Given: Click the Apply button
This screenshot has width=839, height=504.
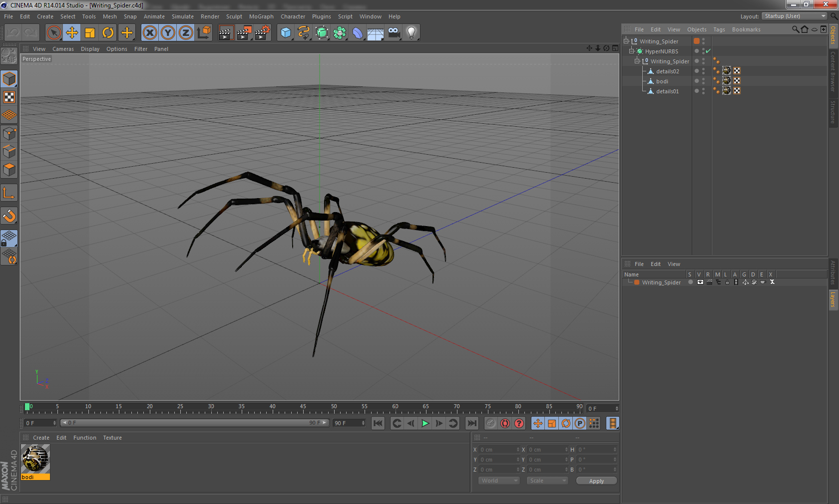Looking at the screenshot, I should [596, 481].
